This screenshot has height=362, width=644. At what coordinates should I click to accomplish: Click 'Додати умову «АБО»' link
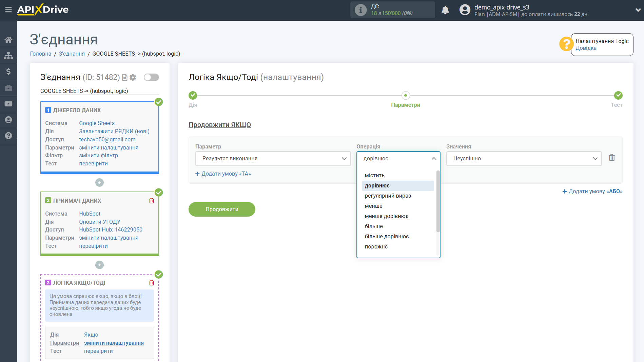(x=592, y=192)
